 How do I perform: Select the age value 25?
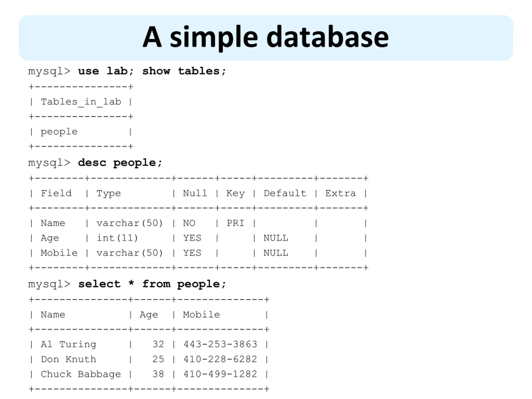point(158,359)
